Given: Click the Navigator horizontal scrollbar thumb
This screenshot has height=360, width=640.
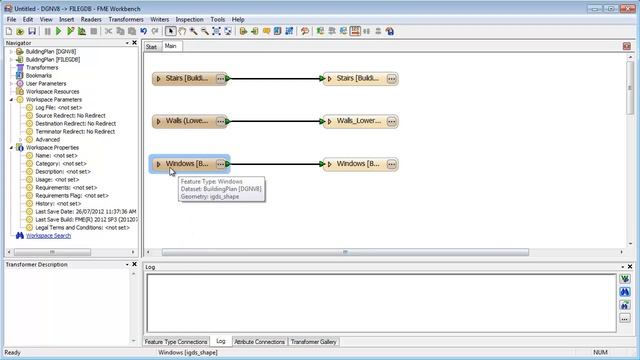Looking at the screenshot, I should (52, 252).
